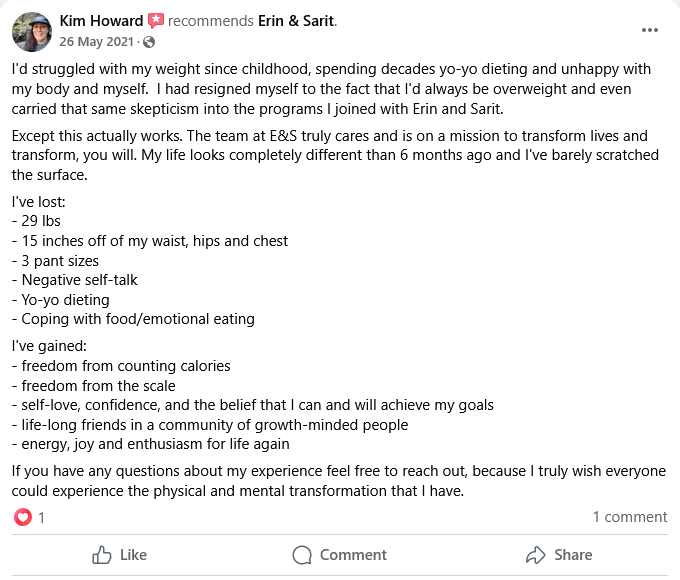The height and width of the screenshot is (580, 680).
Task: Click the Kim Howard name link
Action: pos(101,21)
